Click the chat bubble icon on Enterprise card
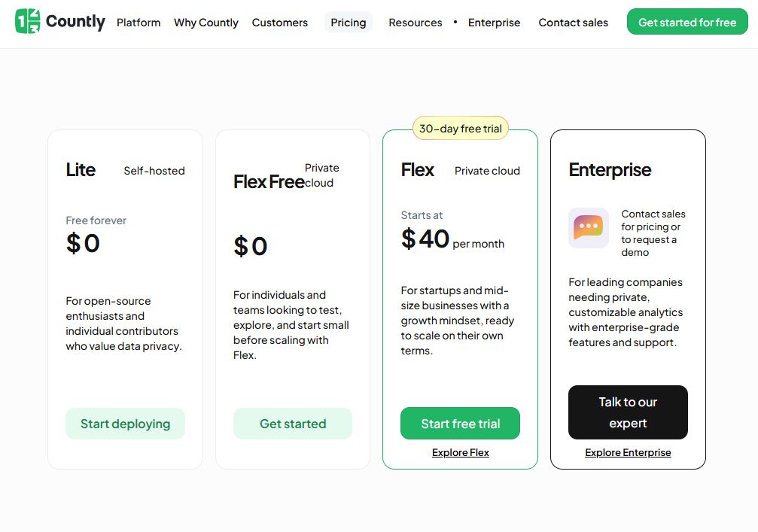 pos(588,227)
